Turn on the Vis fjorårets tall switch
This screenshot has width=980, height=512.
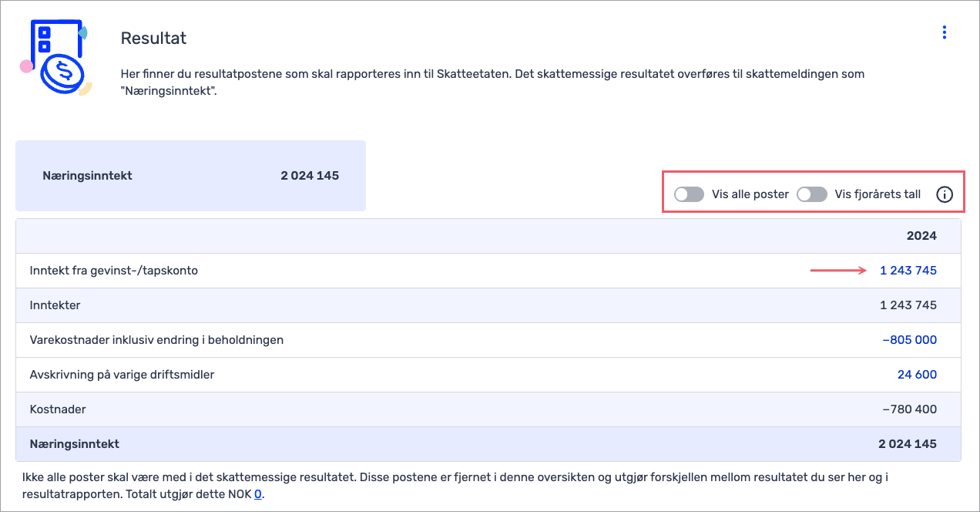[x=811, y=194]
